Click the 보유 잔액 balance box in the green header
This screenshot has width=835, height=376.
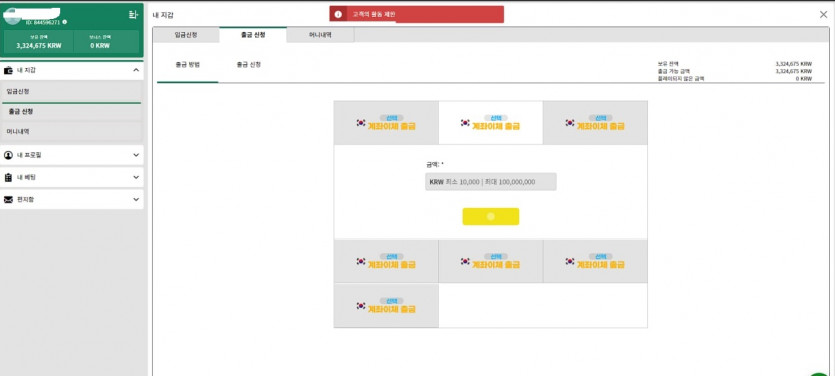point(39,42)
